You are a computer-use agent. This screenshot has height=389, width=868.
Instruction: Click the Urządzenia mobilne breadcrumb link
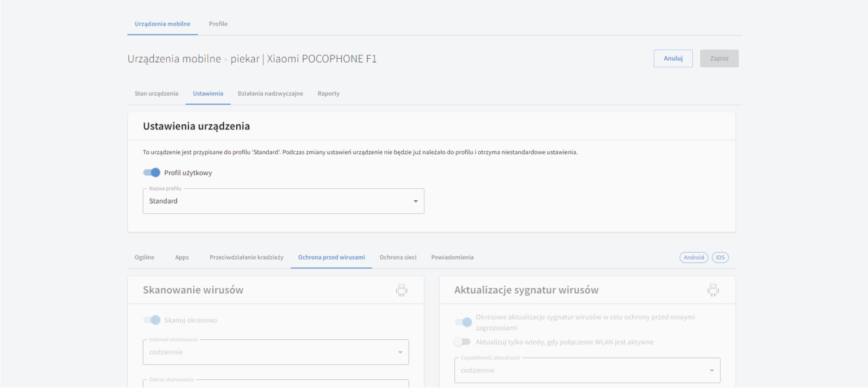pyautogui.click(x=174, y=59)
